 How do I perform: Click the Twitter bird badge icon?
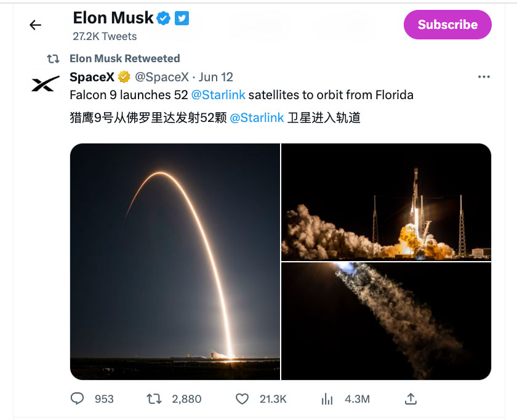point(182,18)
